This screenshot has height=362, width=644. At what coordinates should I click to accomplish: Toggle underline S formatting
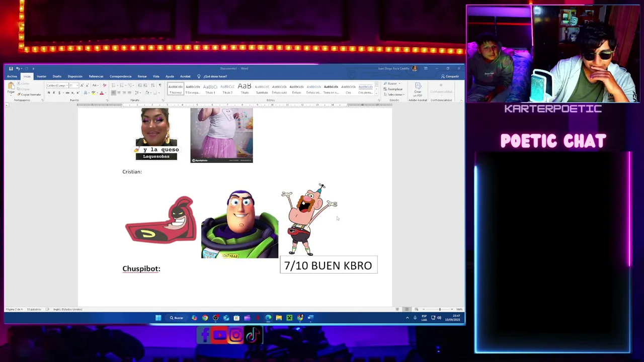[x=59, y=93]
